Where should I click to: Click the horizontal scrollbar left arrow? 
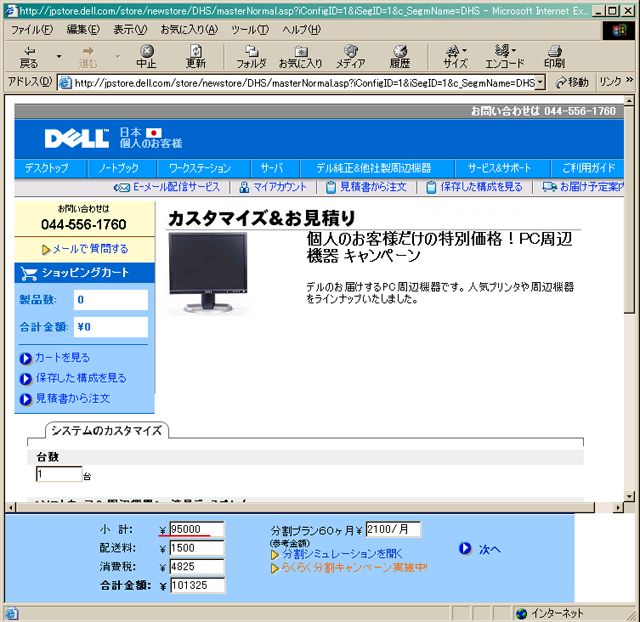tap(11, 507)
